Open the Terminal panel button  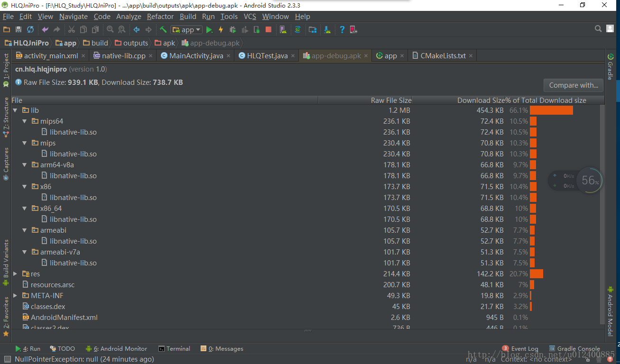(x=174, y=348)
